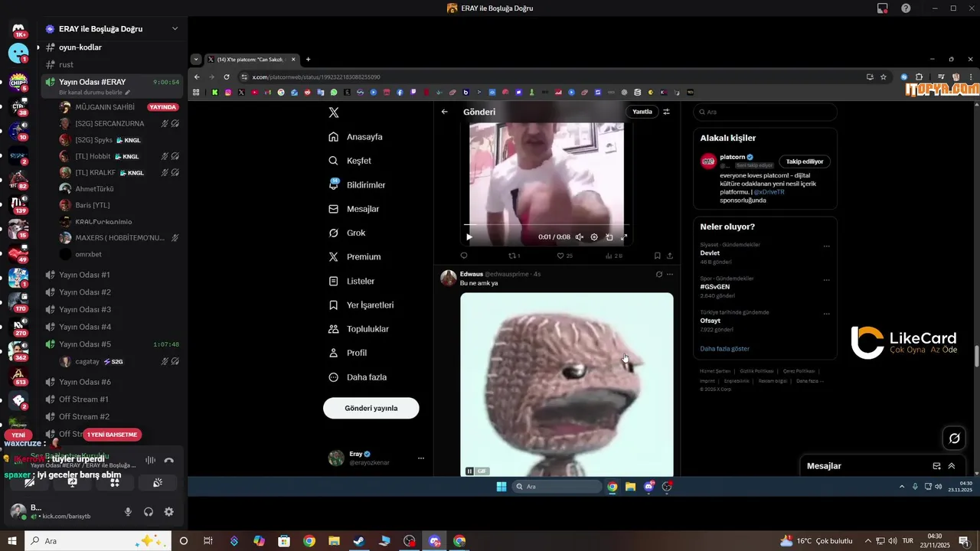Viewport: 980px width, 551px height.
Task: Click the Gönderi yayınla button
Action: 371,408
